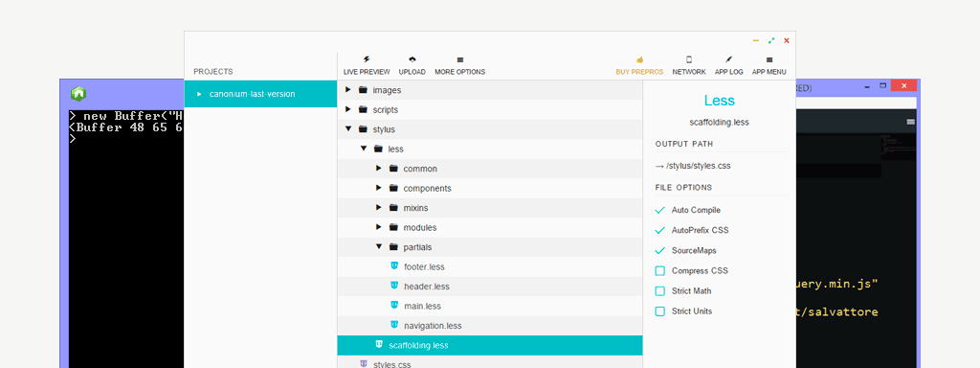The height and width of the screenshot is (368, 980).
Task: Enable the Compress CSS checkbox
Action: [x=660, y=271]
